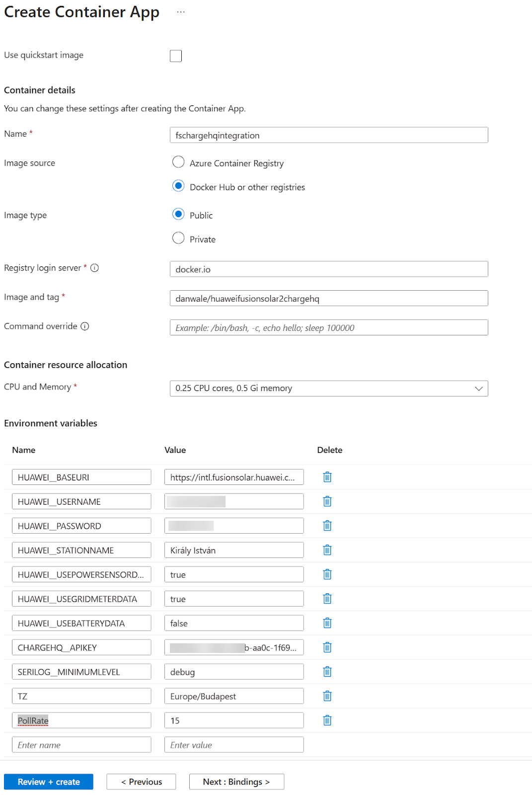This screenshot has height=795, width=532.
Task: Delete the CHARGEHQ__APIKEY variable
Action: click(x=327, y=647)
